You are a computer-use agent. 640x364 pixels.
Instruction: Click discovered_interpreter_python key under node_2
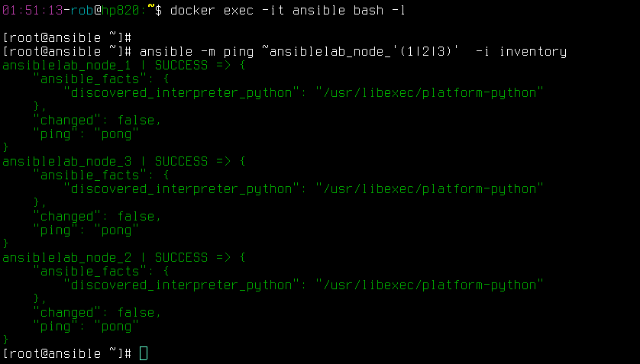click(x=182, y=285)
